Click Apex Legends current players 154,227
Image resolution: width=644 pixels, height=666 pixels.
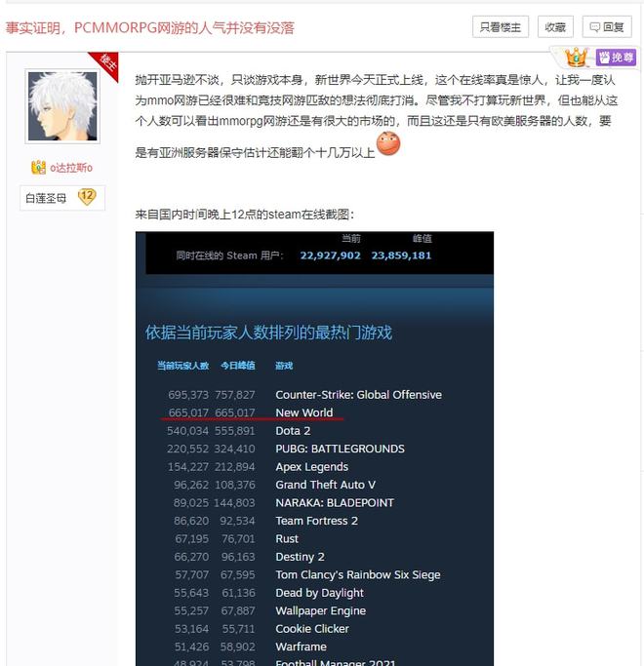188,467
